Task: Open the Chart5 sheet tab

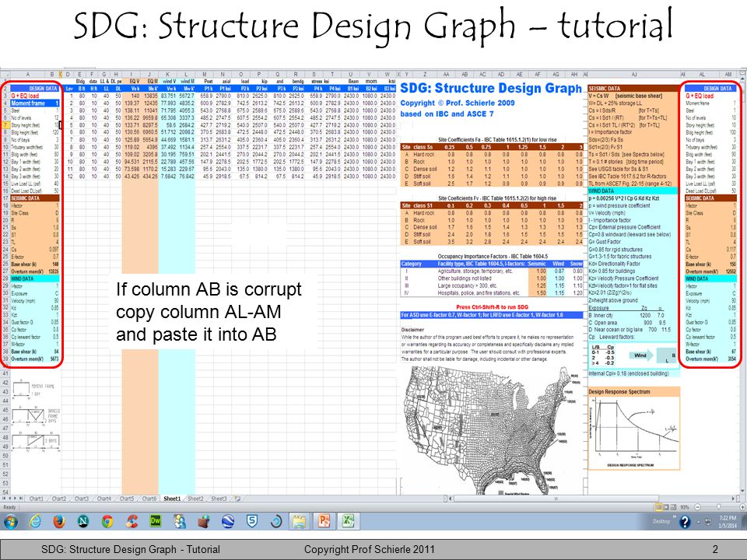Action: [x=126, y=499]
